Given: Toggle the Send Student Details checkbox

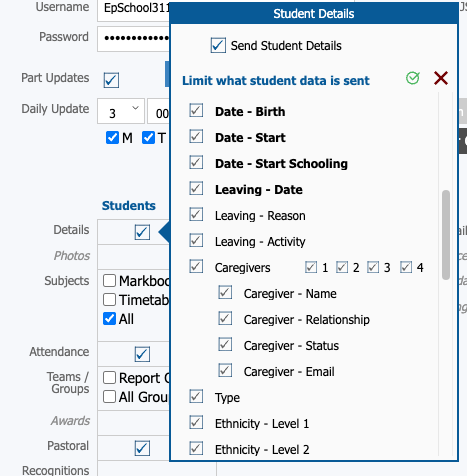Looking at the screenshot, I should (x=218, y=45).
